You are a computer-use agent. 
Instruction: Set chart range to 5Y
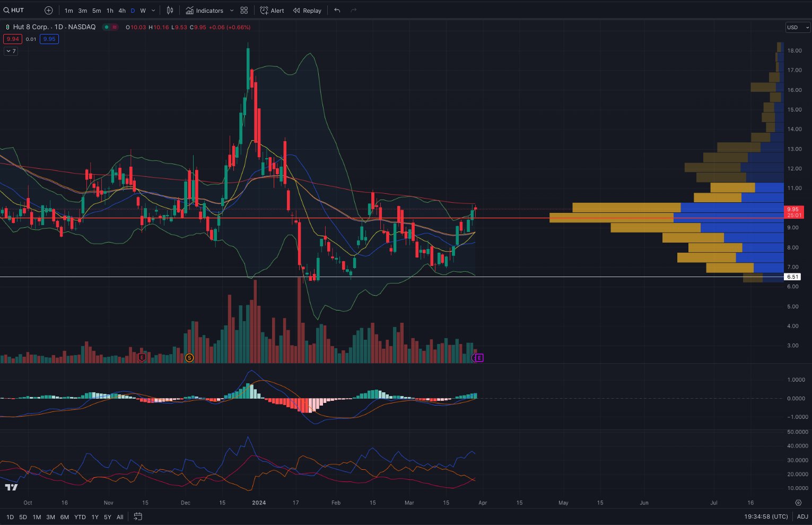pyautogui.click(x=108, y=517)
